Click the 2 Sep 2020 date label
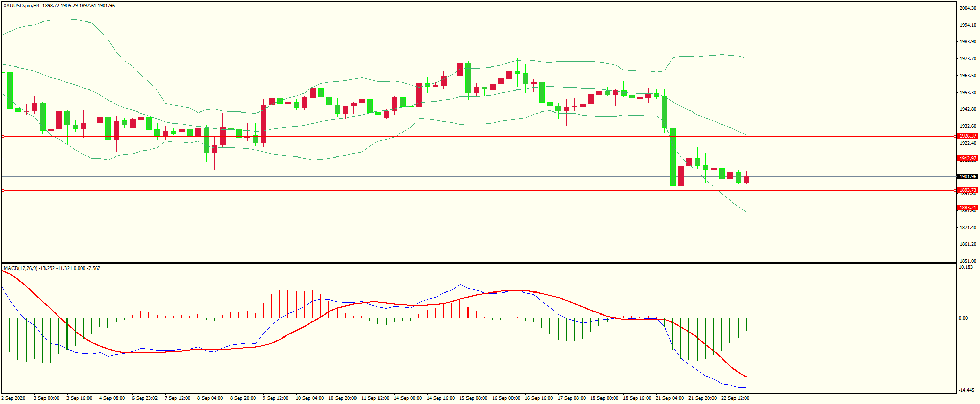The height and width of the screenshot is (404, 980). 14,398
